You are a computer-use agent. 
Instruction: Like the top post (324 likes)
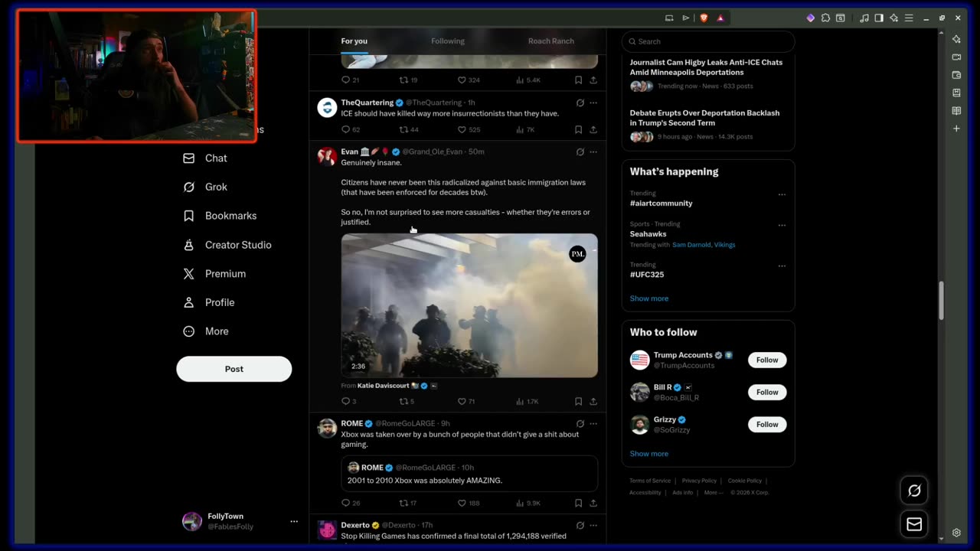tap(469, 80)
